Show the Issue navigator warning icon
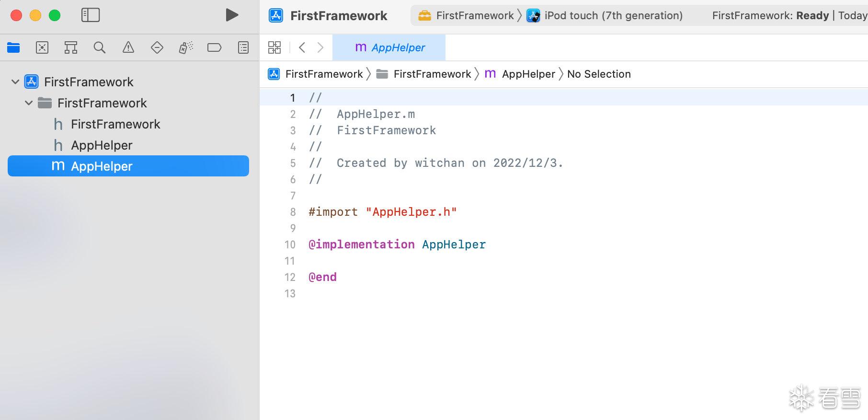The height and width of the screenshot is (420, 868). pos(128,47)
